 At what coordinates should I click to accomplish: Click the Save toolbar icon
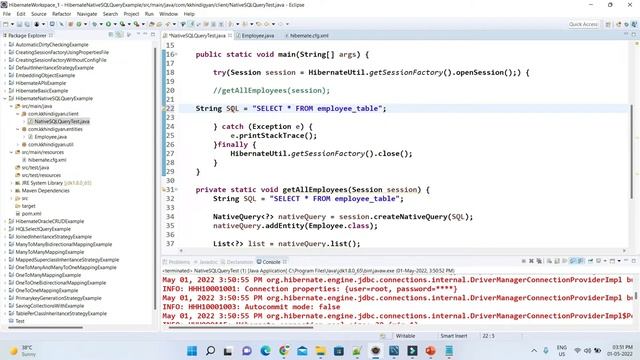point(19,24)
